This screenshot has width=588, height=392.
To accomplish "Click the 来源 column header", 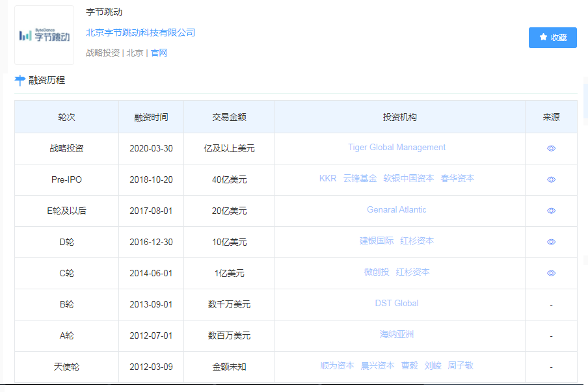I will pyautogui.click(x=551, y=117).
